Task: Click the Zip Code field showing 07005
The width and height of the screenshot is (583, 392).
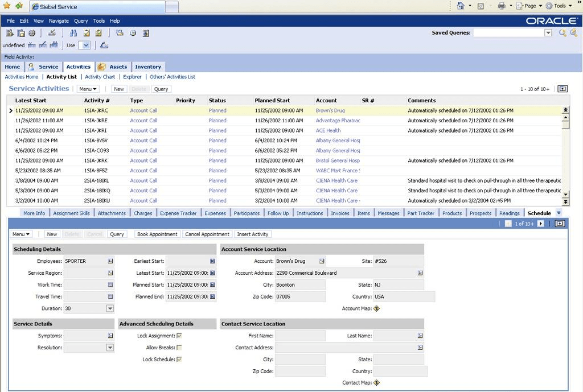Action: click(301, 297)
